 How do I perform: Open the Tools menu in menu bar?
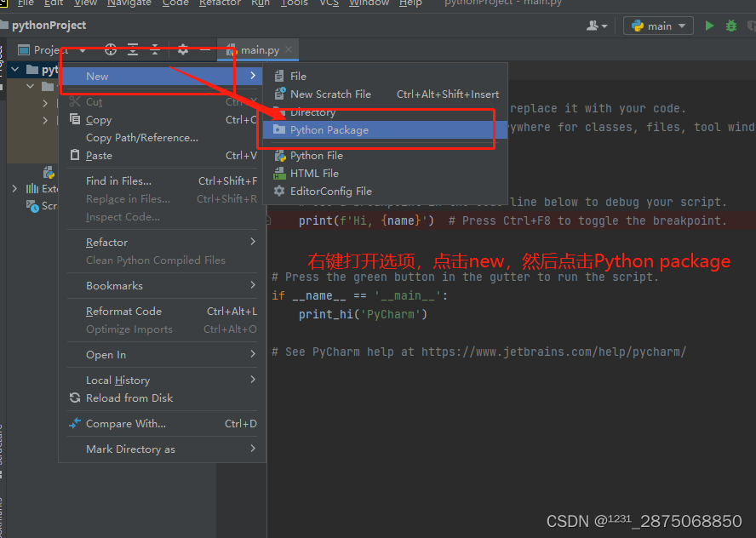click(294, 3)
